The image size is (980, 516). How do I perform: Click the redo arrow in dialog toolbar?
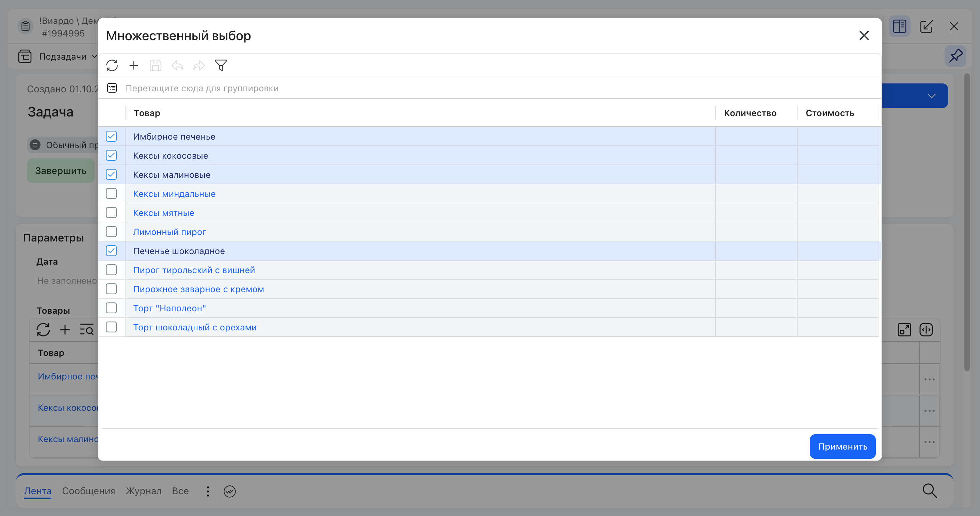pyautogui.click(x=199, y=65)
